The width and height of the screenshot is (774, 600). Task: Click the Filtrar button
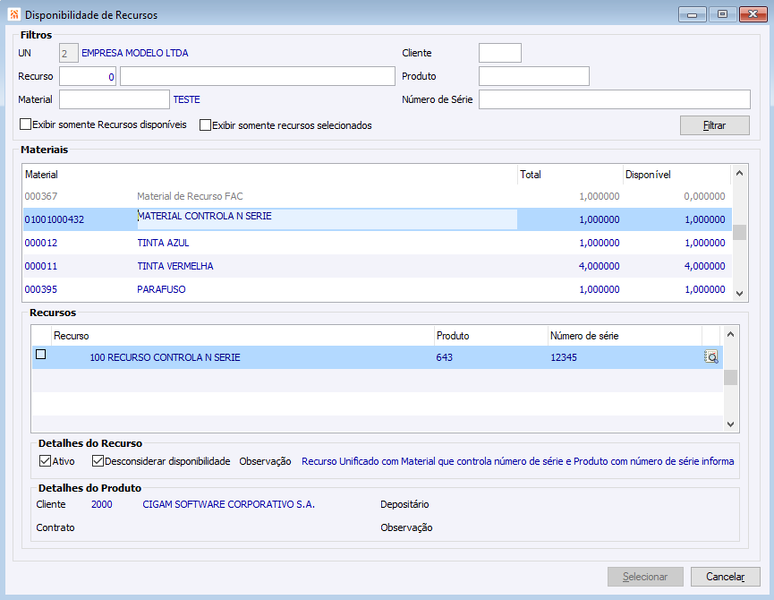(x=714, y=125)
